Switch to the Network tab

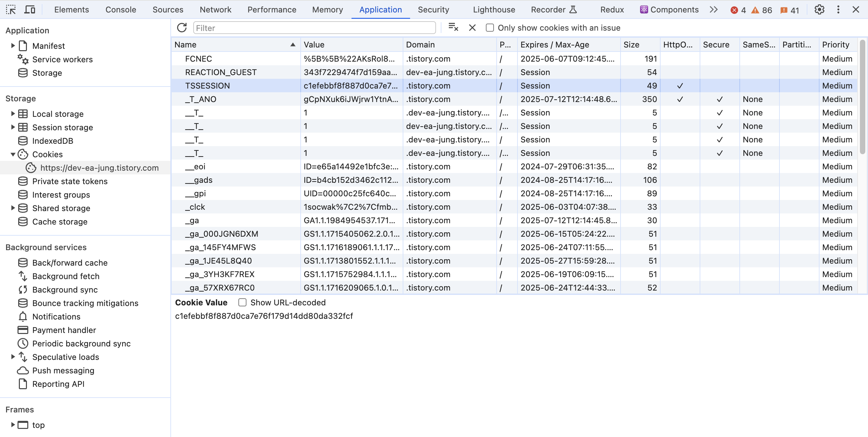[215, 9]
